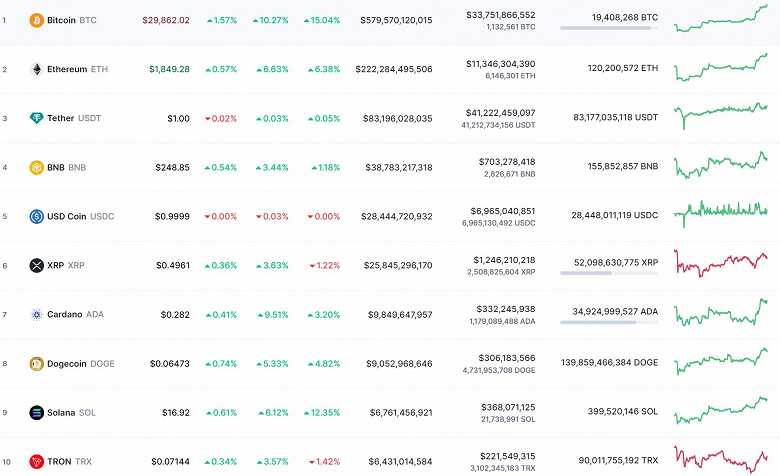Open Bitcoin 7-day price chart thumbnail
The height and width of the screenshot is (476, 780).
point(720,18)
